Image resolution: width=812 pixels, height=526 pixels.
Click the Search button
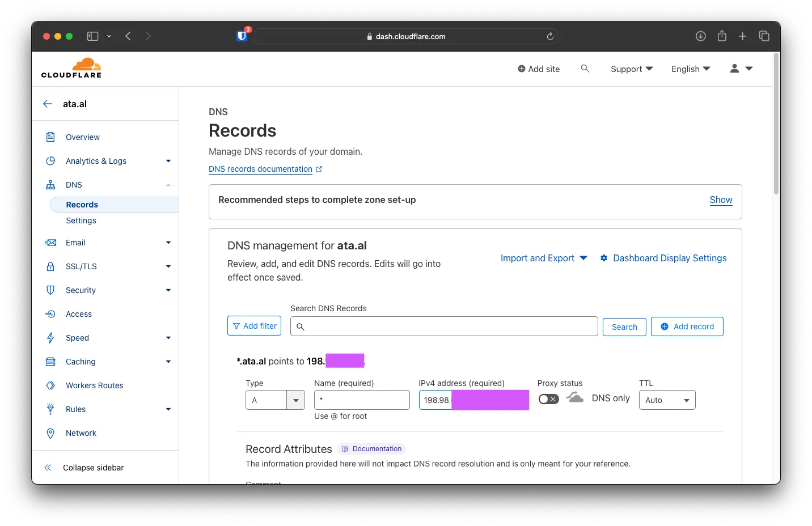click(624, 327)
